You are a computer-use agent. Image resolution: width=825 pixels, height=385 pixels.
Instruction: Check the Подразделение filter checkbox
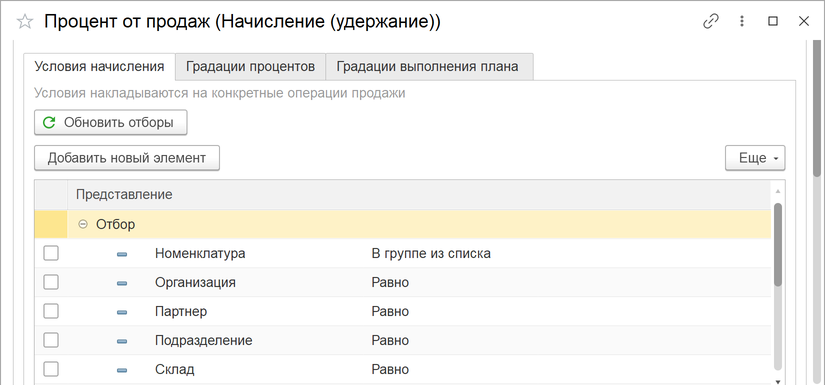[x=51, y=340]
